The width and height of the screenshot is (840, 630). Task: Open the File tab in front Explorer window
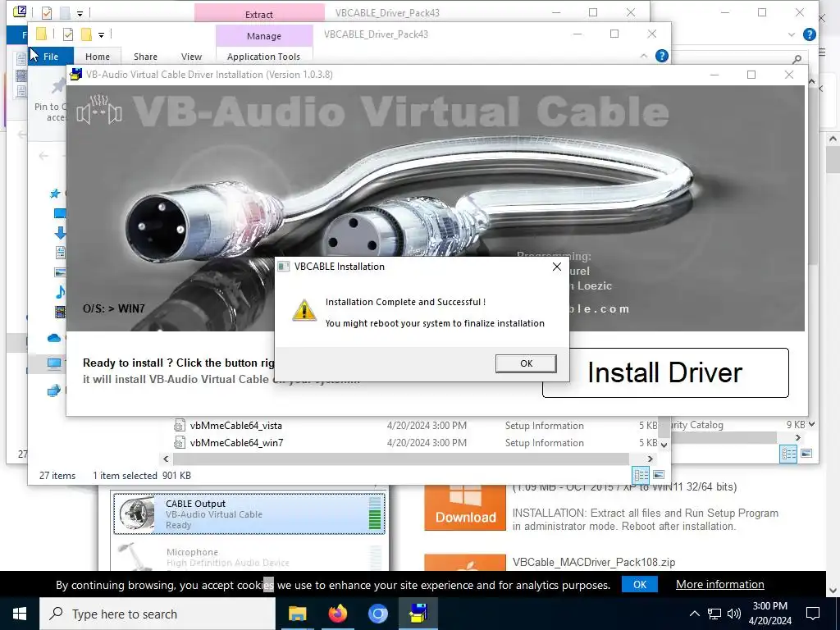coord(51,57)
